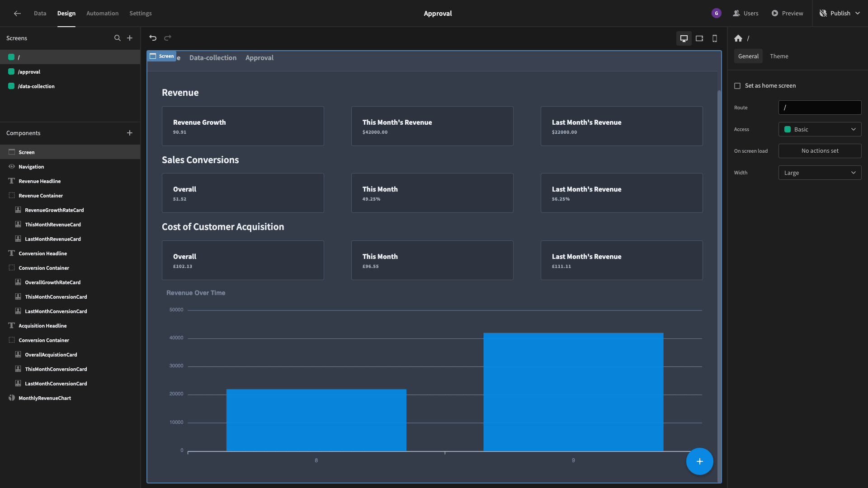868x488 pixels.
Task: Click the Last Month's Revenue $22000.00 card
Action: click(x=622, y=126)
